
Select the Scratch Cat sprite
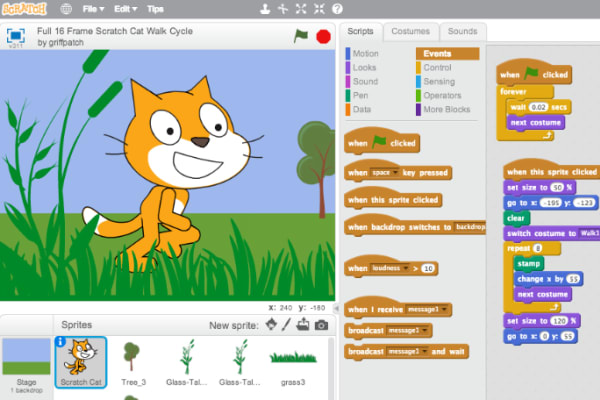tap(81, 362)
